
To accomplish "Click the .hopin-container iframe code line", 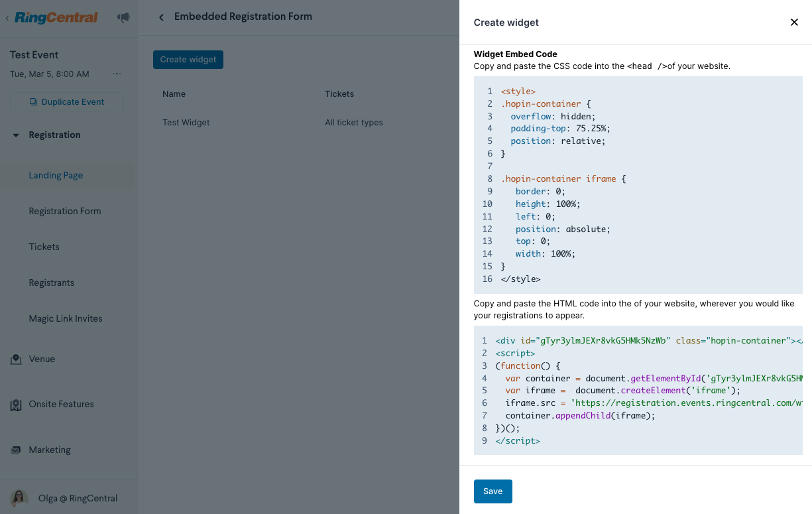I will pyautogui.click(x=563, y=179).
